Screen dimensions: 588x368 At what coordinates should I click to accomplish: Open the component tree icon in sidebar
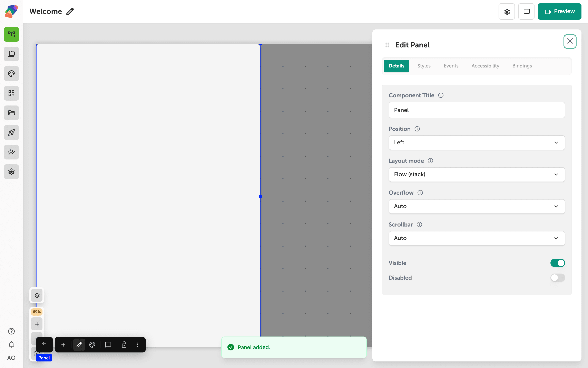click(11, 34)
